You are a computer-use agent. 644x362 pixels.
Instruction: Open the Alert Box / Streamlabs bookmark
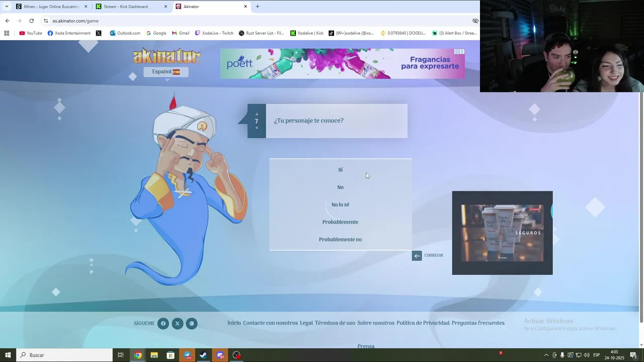point(454,33)
